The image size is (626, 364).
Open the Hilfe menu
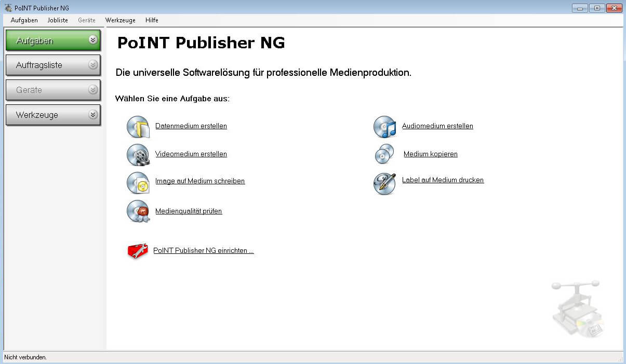(152, 20)
